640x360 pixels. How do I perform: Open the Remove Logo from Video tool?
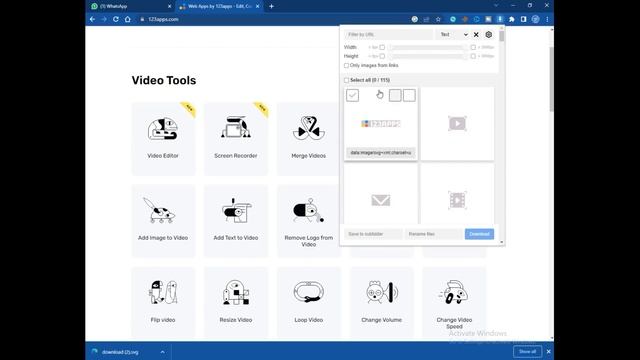(309, 221)
